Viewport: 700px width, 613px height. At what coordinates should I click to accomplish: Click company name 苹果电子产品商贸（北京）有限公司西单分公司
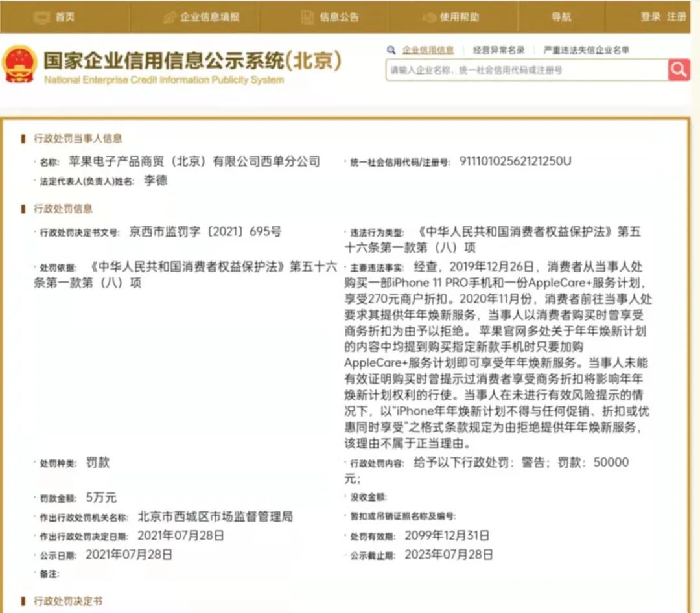194,161
